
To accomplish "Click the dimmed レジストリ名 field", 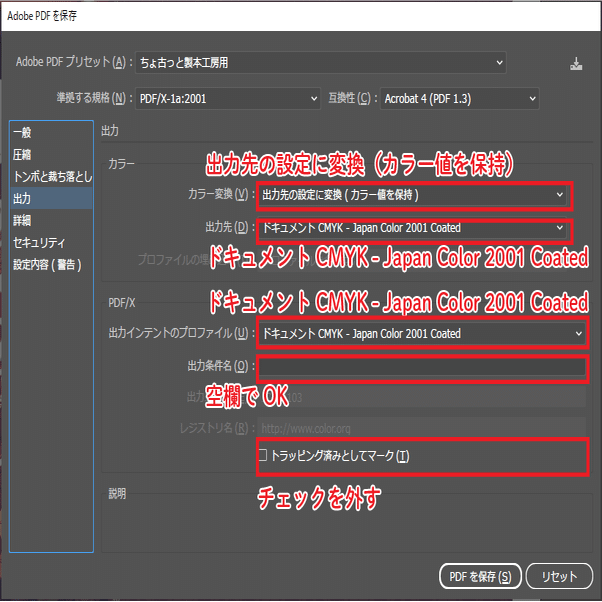I will (x=422, y=428).
